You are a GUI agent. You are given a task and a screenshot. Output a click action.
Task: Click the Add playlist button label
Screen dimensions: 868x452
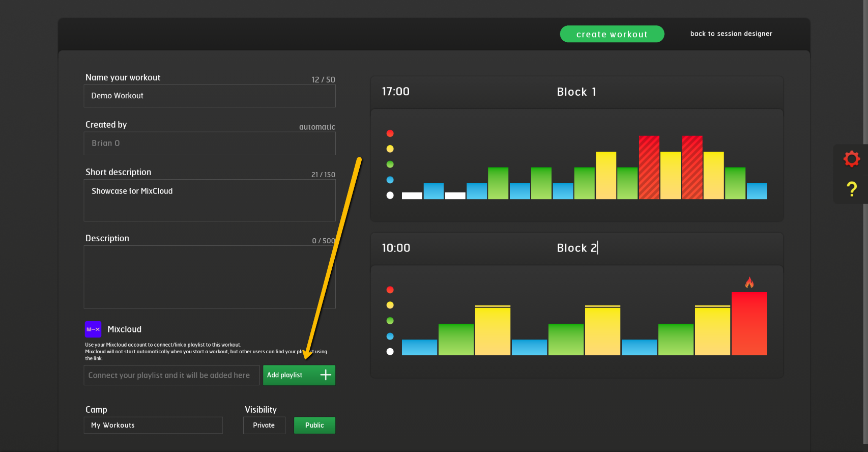point(285,375)
